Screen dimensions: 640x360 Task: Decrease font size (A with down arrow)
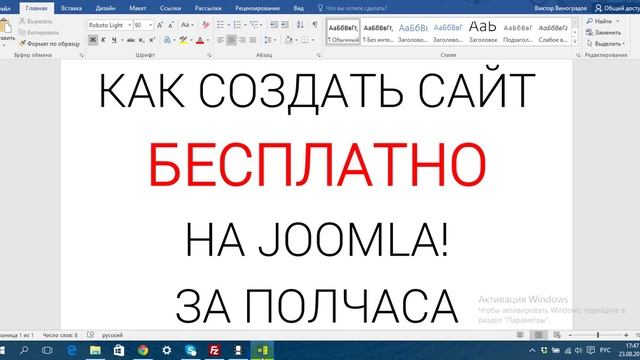click(x=171, y=25)
